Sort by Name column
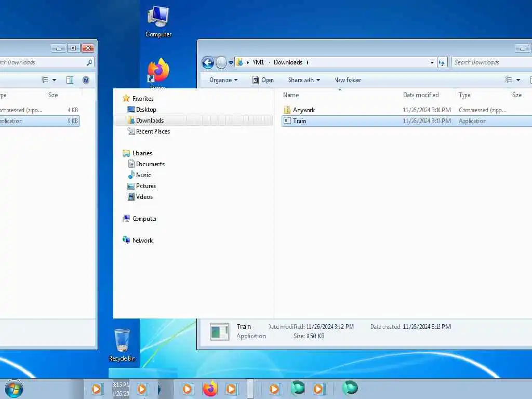Viewport: 532px width, 399px height. [x=291, y=95]
